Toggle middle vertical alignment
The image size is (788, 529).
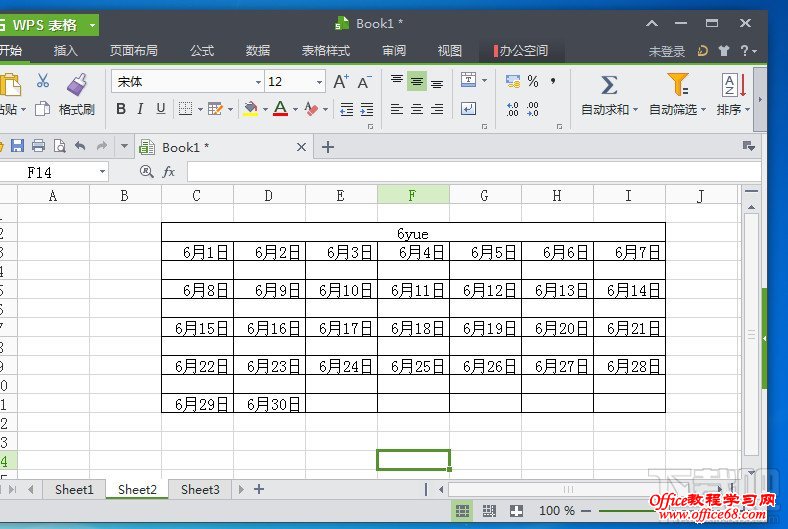(417, 81)
